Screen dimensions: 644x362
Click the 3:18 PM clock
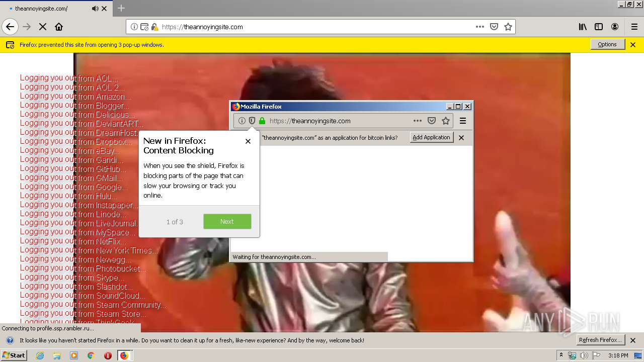click(x=618, y=355)
